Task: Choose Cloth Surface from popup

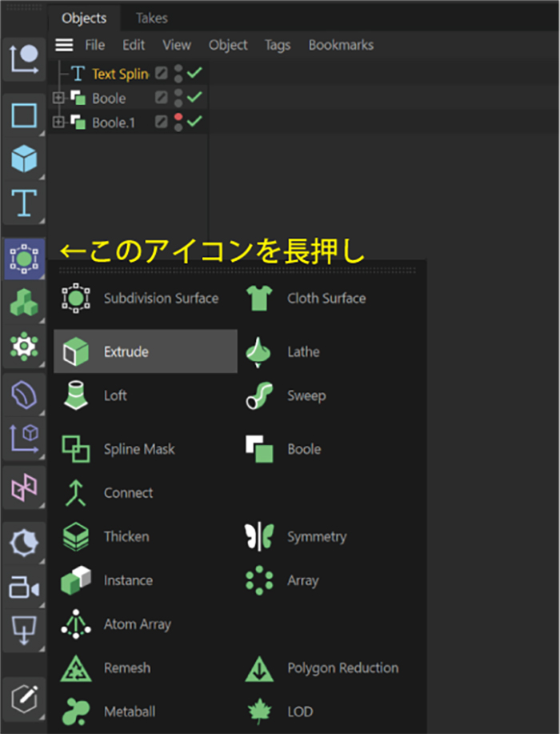Action: (330, 299)
